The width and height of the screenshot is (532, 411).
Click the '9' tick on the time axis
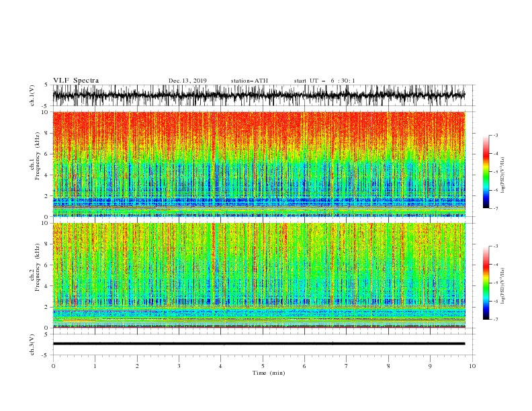click(x=430, y=366)
